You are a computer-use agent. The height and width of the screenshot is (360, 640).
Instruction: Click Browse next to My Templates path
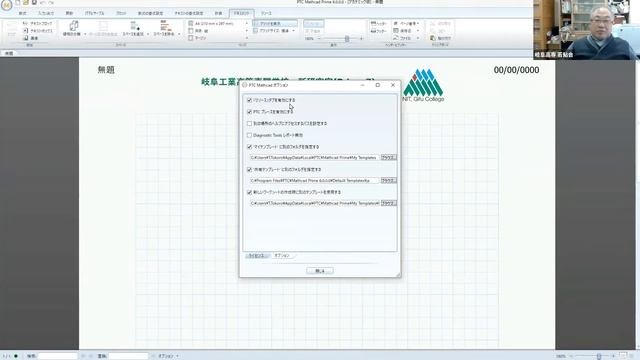(389, 157)
